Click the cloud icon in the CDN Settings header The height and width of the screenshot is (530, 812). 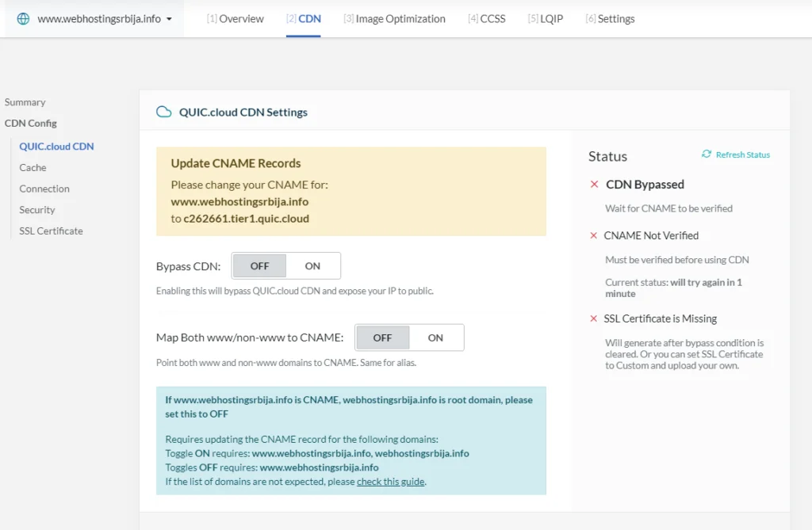pyautogui.click(x=163, y=112)
